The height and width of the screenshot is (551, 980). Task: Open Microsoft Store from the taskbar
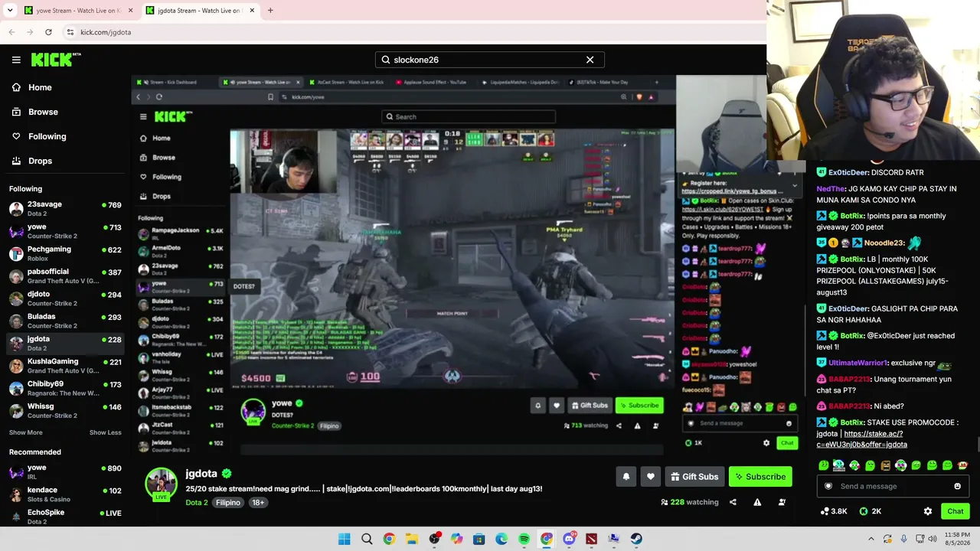pos(479,539)
